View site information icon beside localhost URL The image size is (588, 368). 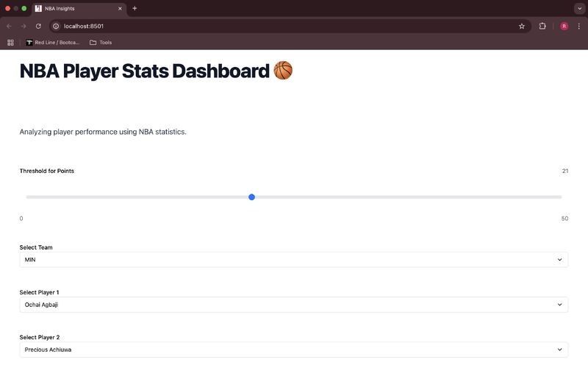[x=56, y=26]
